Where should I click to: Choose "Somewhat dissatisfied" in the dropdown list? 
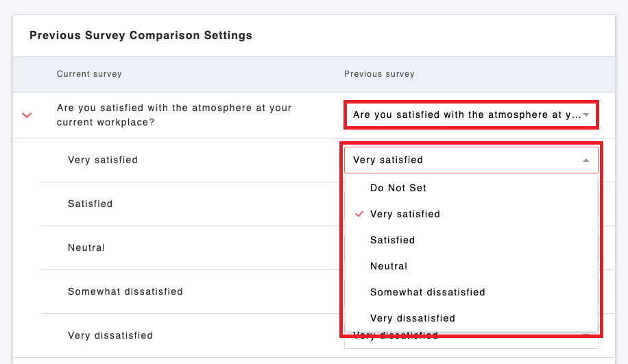tap(428, 292)
